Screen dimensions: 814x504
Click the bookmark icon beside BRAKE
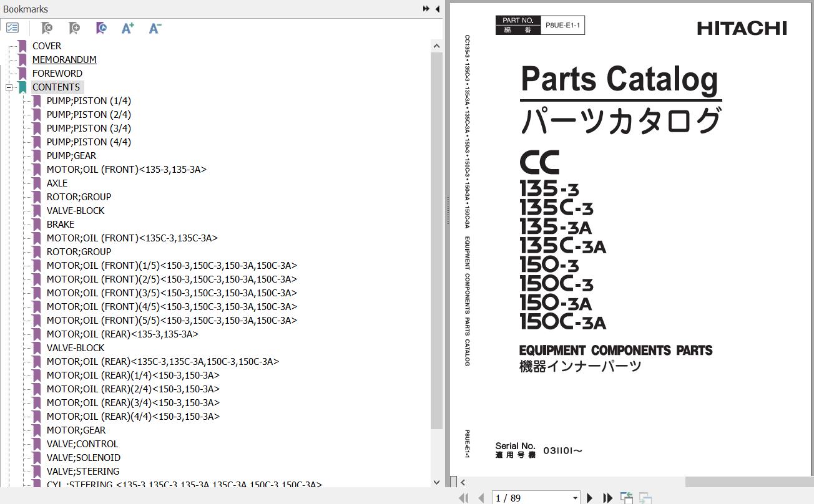point(37,224)
